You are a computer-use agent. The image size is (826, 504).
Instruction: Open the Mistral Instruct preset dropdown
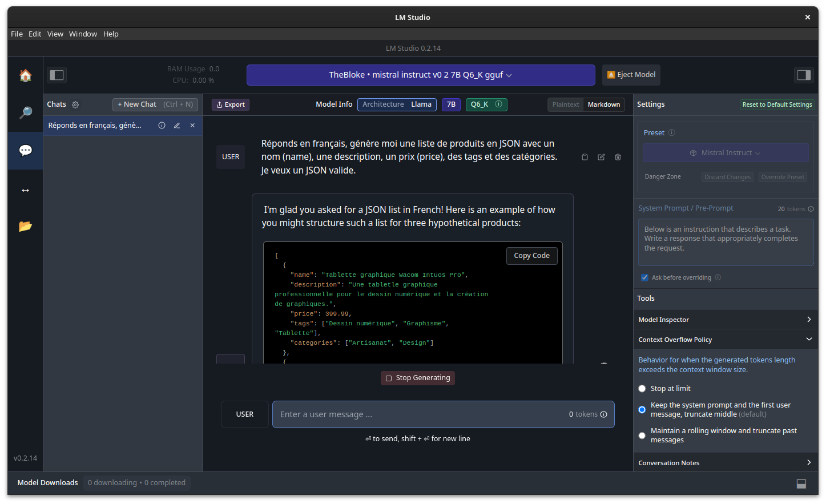click(726, 153)
